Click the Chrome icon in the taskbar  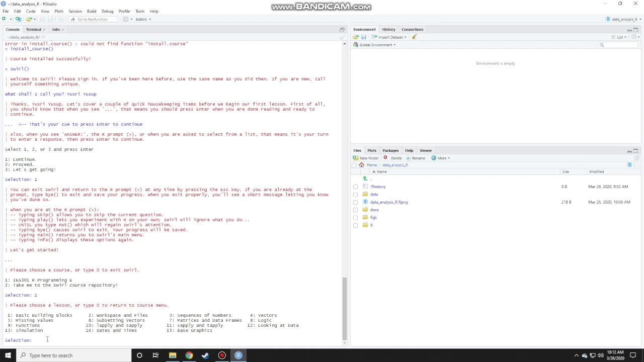point(189,355)
